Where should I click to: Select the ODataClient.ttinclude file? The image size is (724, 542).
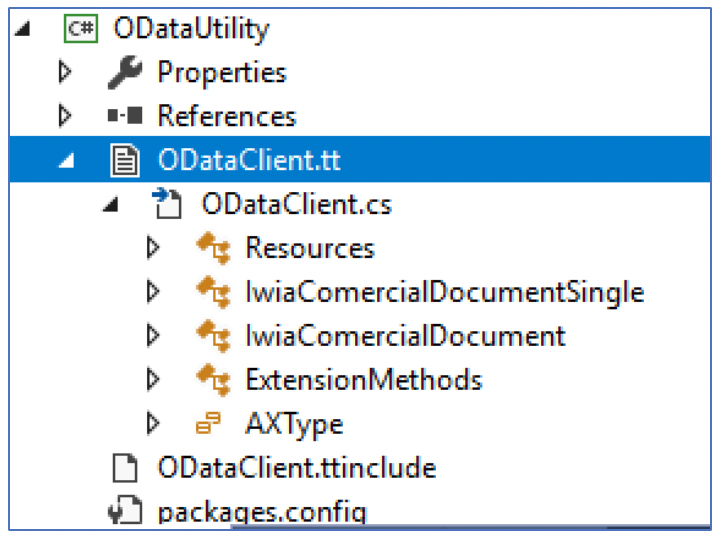pos(296,468)
